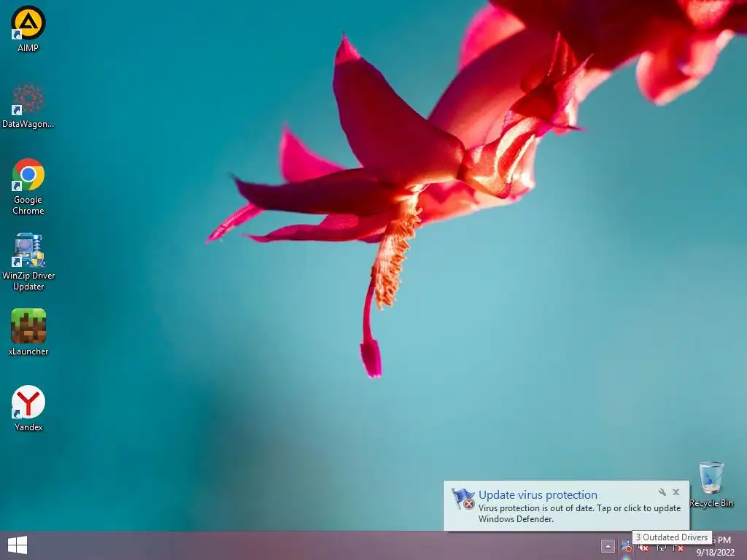The height and width of the screenshot is (560, 747).
Task: Click the 9/18/2022 date in the taskbar
Action: click(715, 553)
